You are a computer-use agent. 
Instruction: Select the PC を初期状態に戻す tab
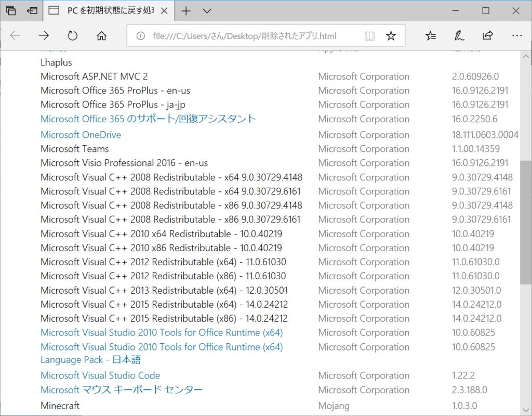[x=109, y=11]
